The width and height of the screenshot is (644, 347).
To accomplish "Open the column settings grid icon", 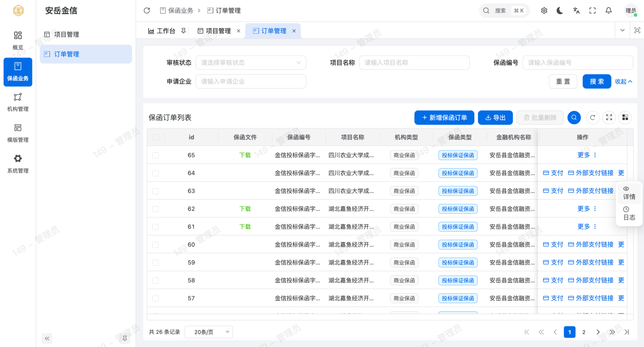I will [x=625, y=117].
